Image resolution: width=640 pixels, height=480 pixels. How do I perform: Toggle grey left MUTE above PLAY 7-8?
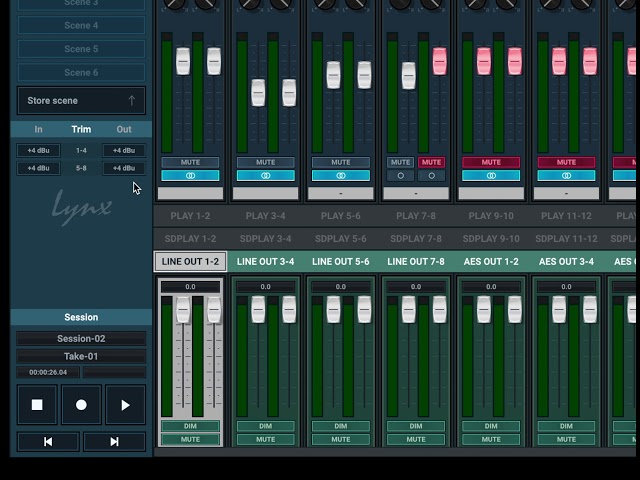coord(400,162)
